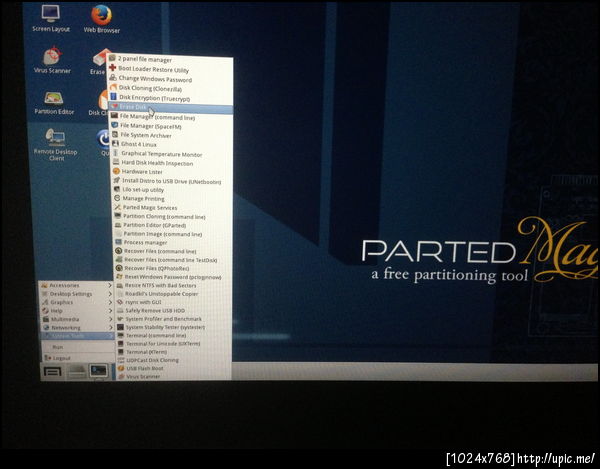Screen dimensions: 600x469
Task: Expand the Help submenu
Action: pos(77,311)
